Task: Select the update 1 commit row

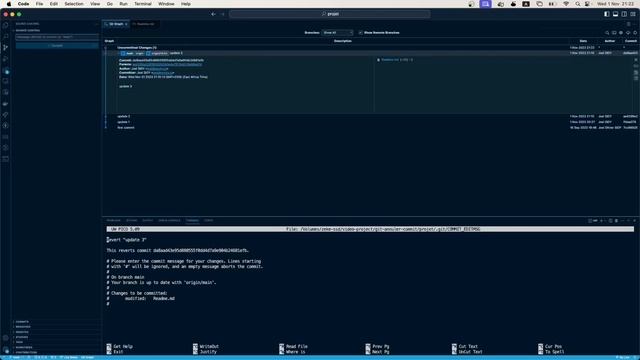Action: pyautogui.click(x=371, y=122)
